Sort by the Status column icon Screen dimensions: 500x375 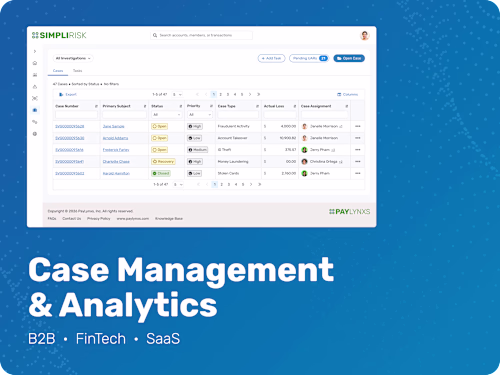(x=181, y=106)
